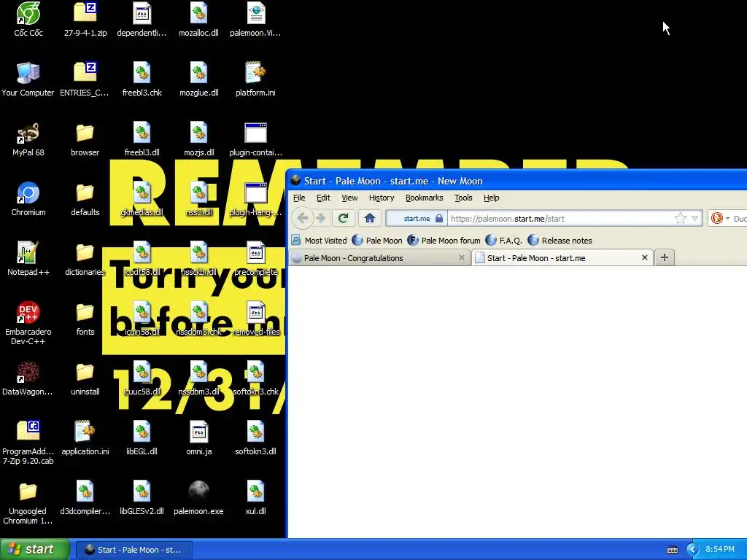Screen dimensions: 747x560
Task: Open the Tools menu
Action: pyautogui.click(x=463, y=198)
